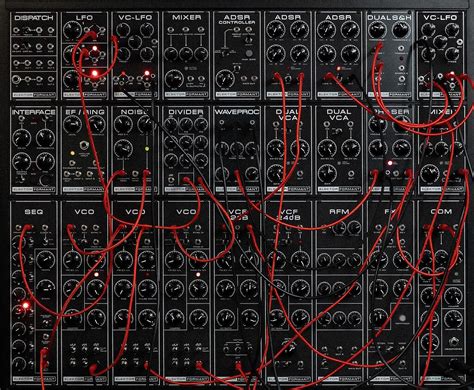Turn the upper-right knob on the INTERFACE module
Viewport: 474px width, 390px height.
45,137
